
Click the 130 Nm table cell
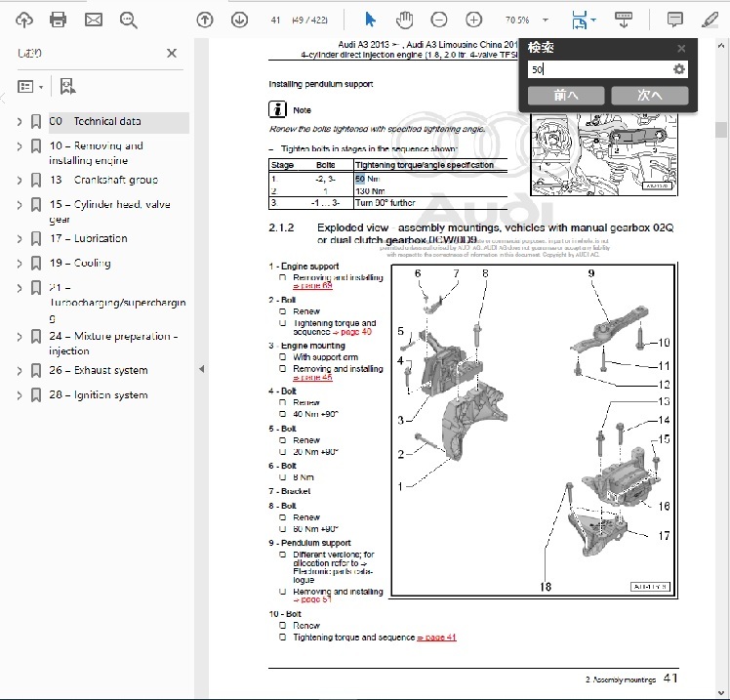point(370,191)
